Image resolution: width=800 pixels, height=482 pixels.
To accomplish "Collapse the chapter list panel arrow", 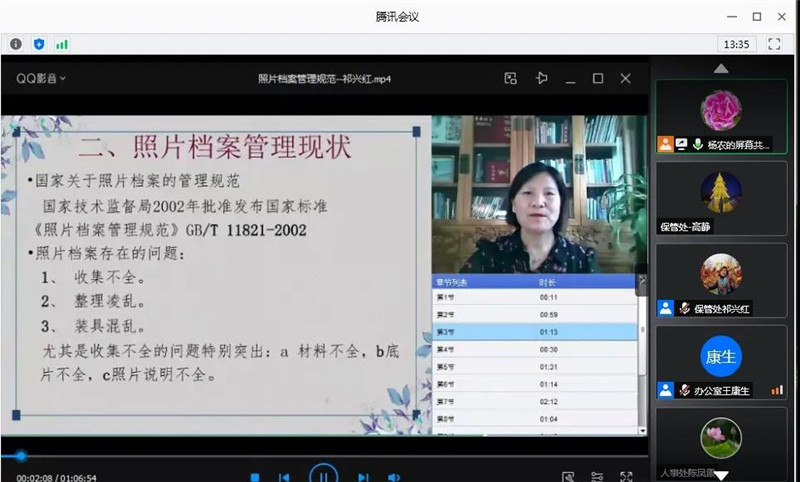I will [x=642, y=280].
